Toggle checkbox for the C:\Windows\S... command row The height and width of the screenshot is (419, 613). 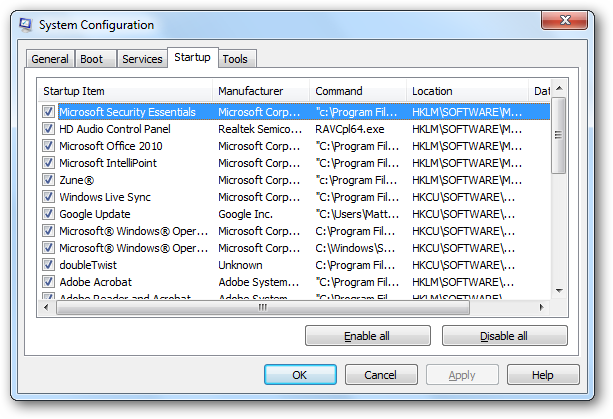click(x=48, y=248)
